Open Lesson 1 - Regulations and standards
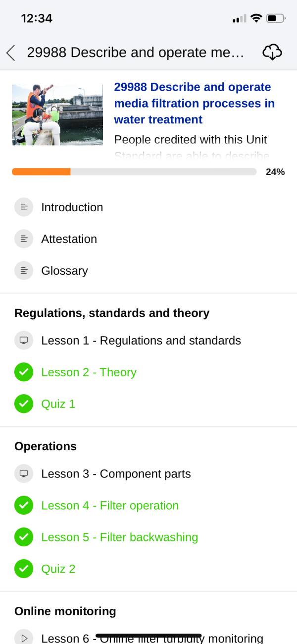297x644 pixels. click(141, 341)
